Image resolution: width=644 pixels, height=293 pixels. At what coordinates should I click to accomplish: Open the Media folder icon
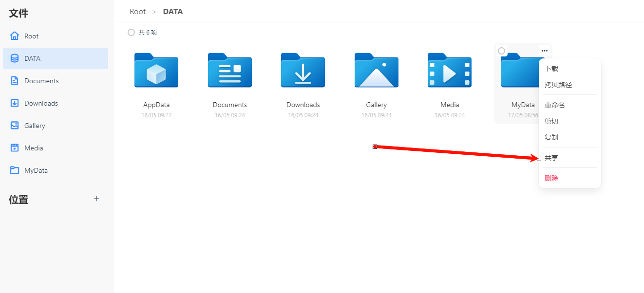(x=450, y=71)
